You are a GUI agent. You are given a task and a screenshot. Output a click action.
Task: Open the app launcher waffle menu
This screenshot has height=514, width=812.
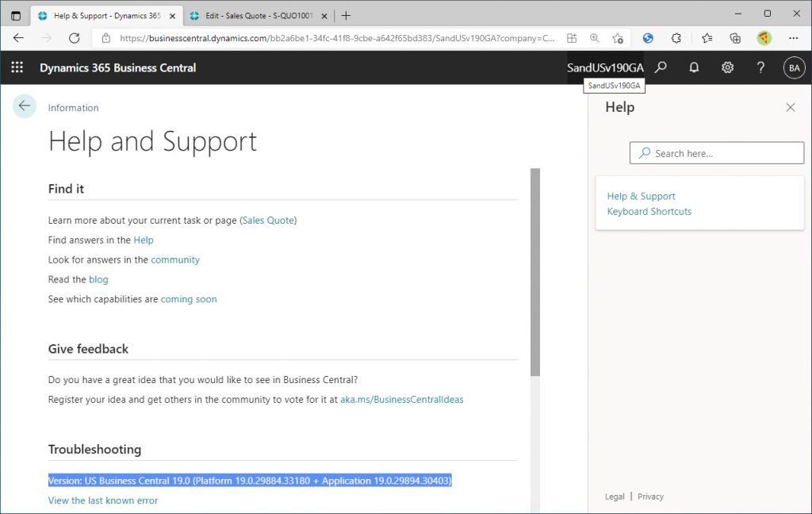(17, 67)
